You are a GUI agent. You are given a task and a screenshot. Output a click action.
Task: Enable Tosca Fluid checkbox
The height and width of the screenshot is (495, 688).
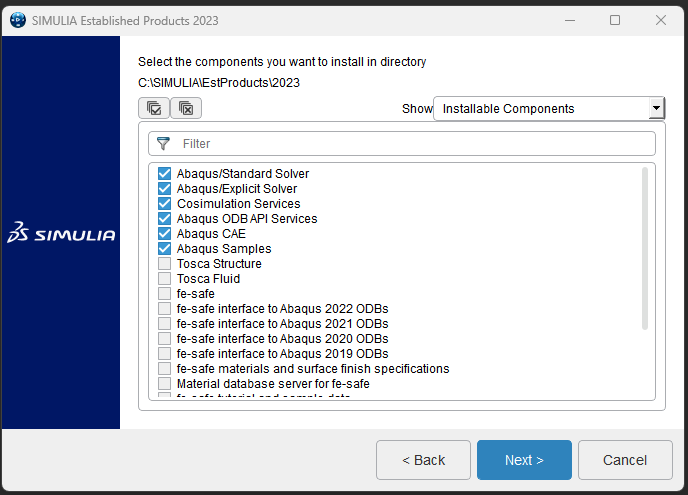pyautogui.click(x=165, y=278)
